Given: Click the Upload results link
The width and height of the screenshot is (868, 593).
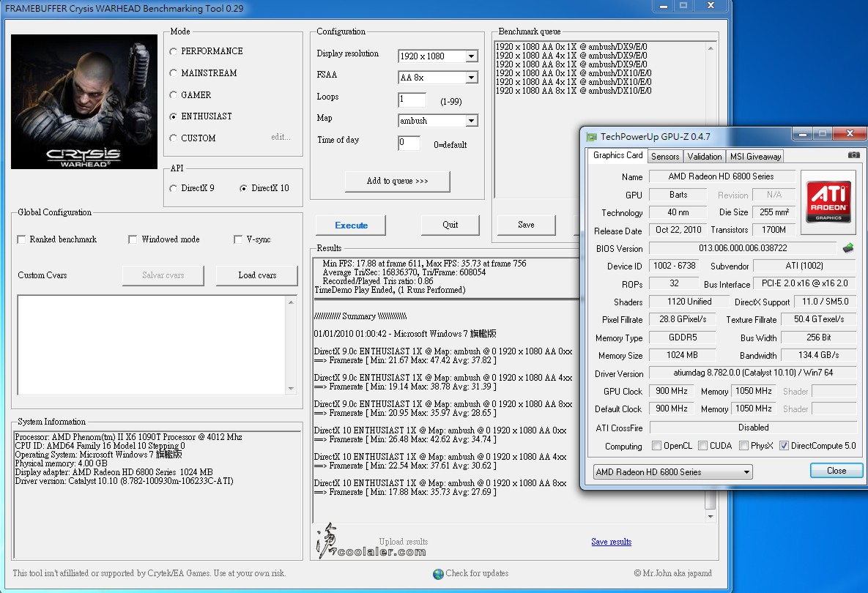Looking at the screenshot, I should click(x=404, y=542).
